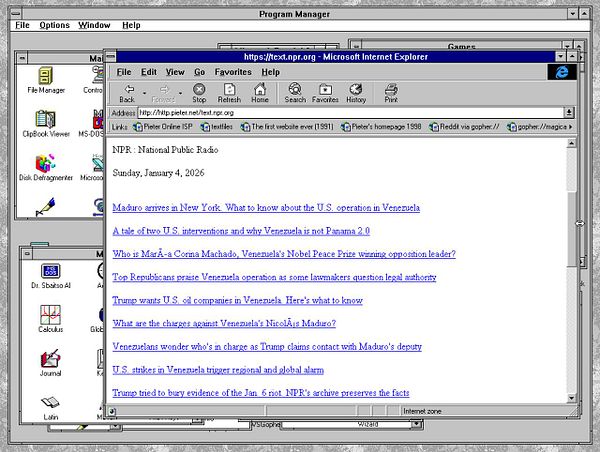Open the Calculus program icon

(51, 319)
